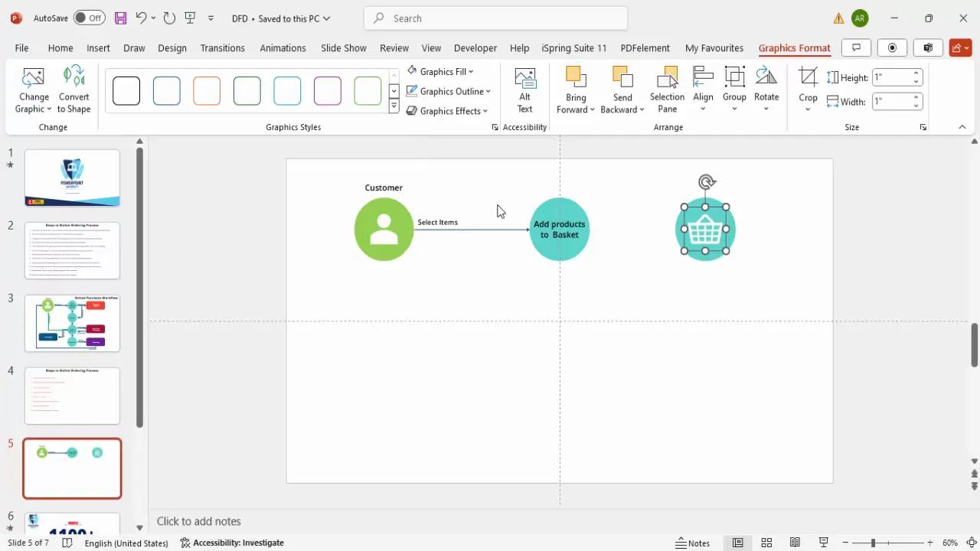The image size is (980, 551).
Task: Click the Undo arrow icon
Action: (141, 18)
